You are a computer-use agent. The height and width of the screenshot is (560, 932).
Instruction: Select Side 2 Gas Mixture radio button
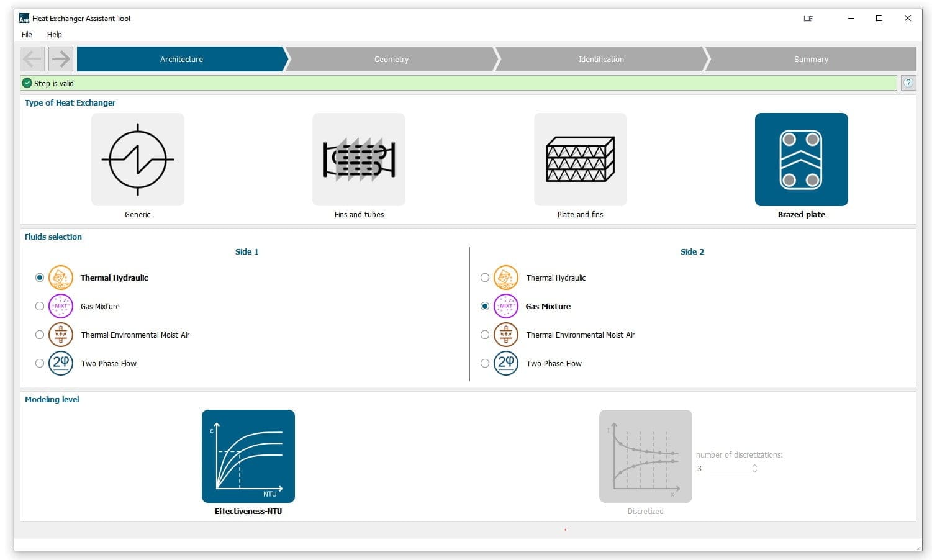coord(485,306)
